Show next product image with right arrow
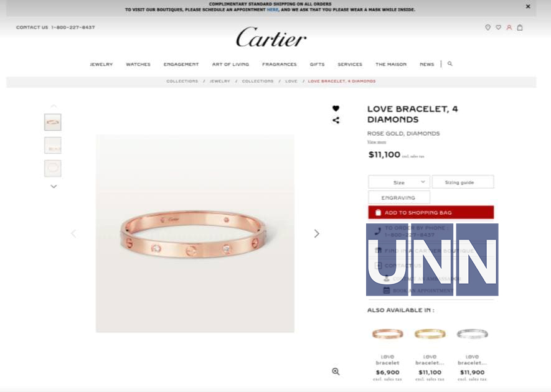The width and height of the screenshot is (551, 392). coord(317,233)
